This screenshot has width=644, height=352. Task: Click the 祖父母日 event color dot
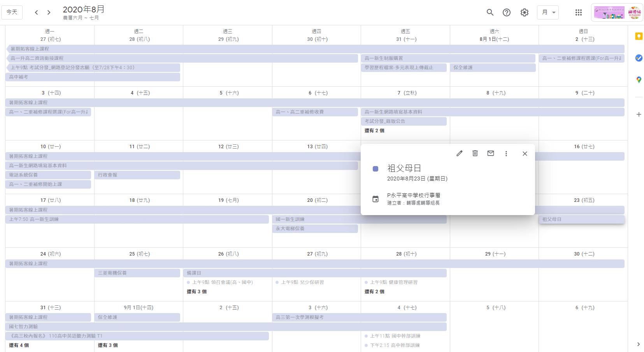coord(376,169)
